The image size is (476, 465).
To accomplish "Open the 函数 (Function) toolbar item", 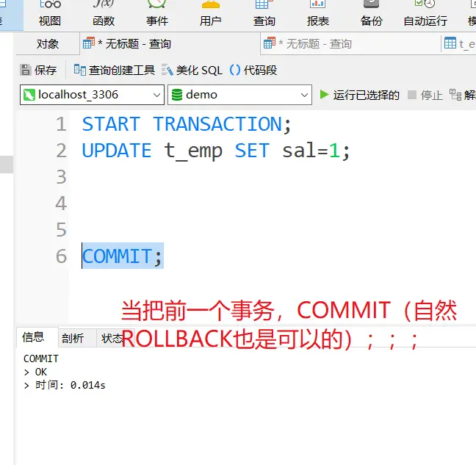I will tap(104, 14).
